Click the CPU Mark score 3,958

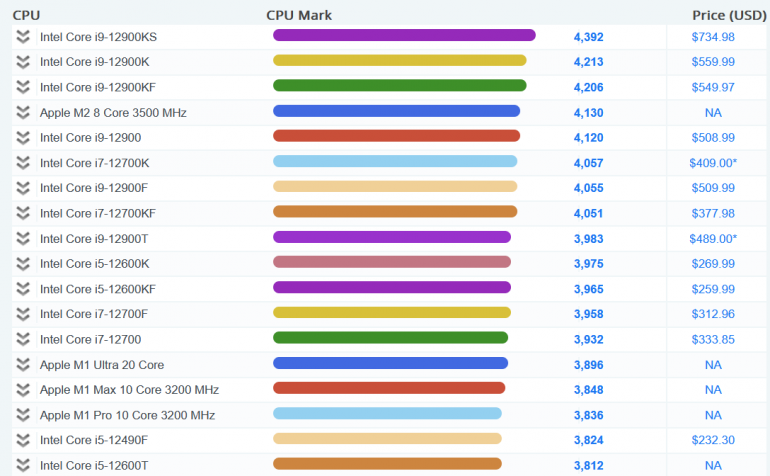[588, 314]
